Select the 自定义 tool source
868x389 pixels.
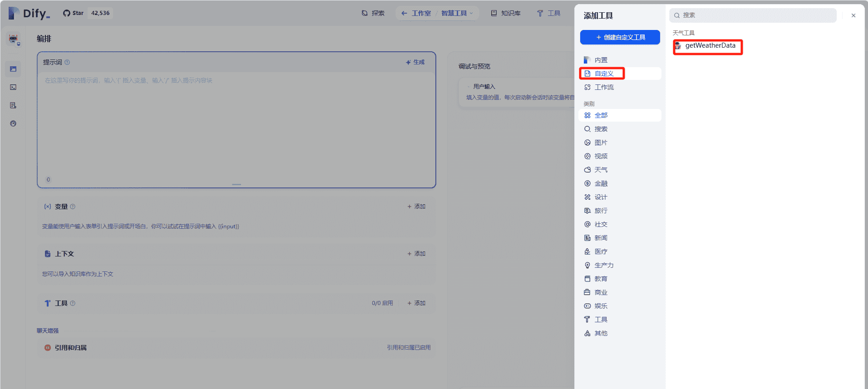pos(620,74)
